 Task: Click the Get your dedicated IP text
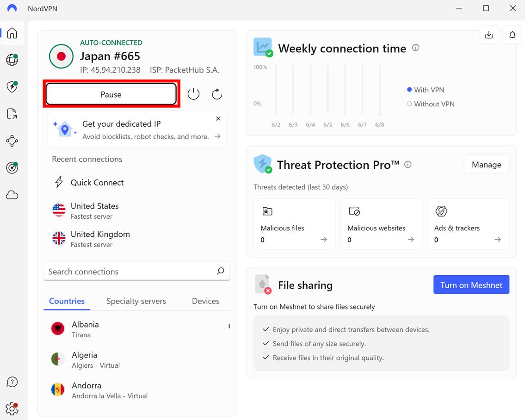(122, 124)
